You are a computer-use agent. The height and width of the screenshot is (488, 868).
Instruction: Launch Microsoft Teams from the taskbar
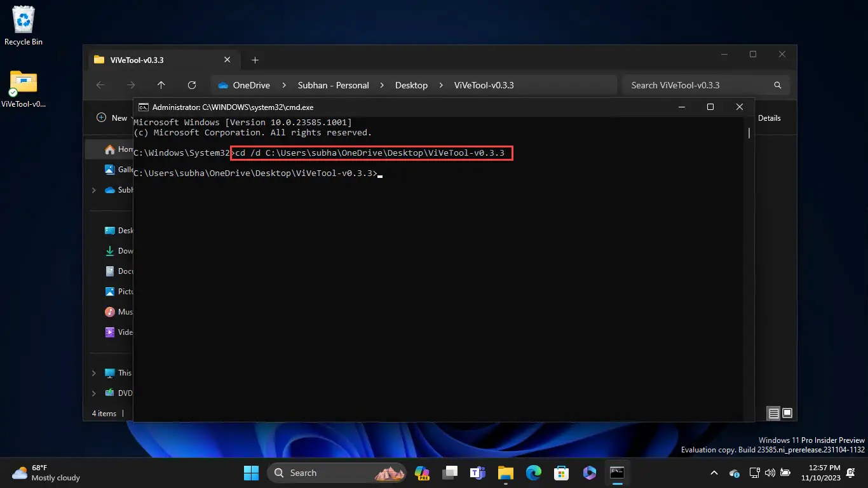click(478, 473)
